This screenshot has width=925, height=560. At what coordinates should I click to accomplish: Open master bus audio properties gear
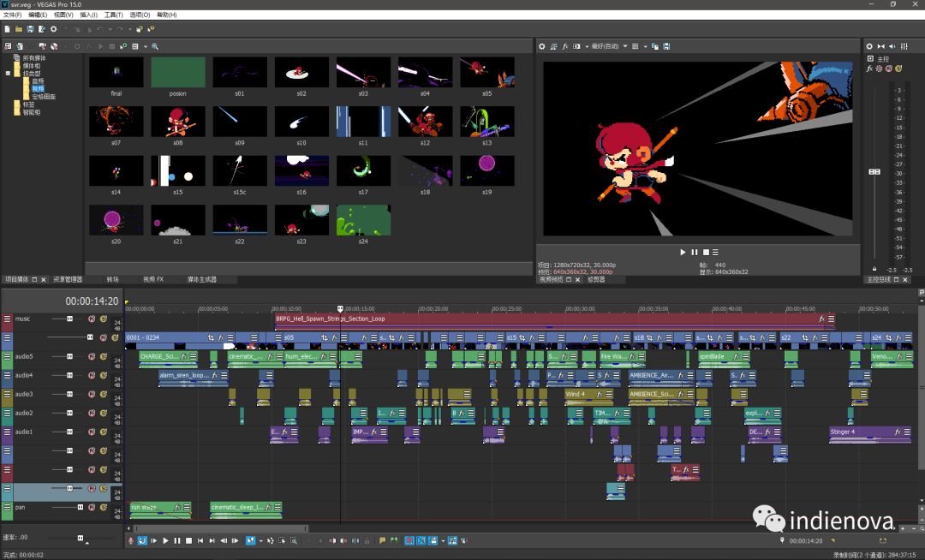(x=869, y=46)
